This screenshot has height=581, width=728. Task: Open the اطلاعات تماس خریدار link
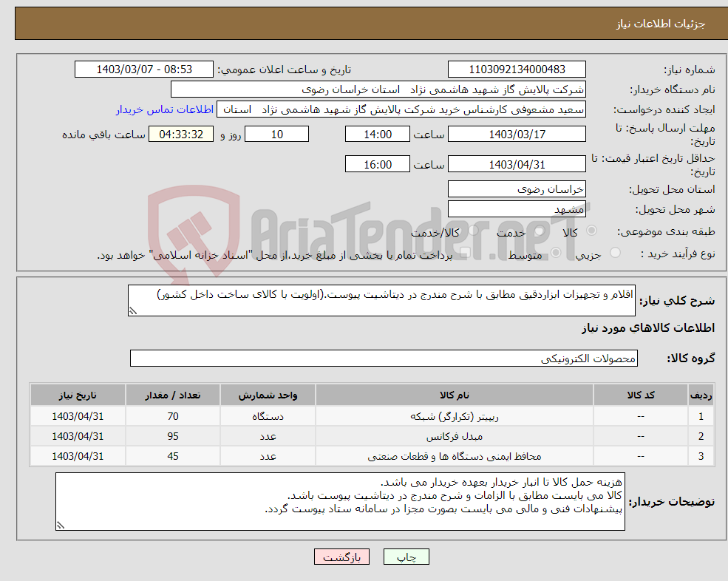pyautogui.click(x=164, y=109)
